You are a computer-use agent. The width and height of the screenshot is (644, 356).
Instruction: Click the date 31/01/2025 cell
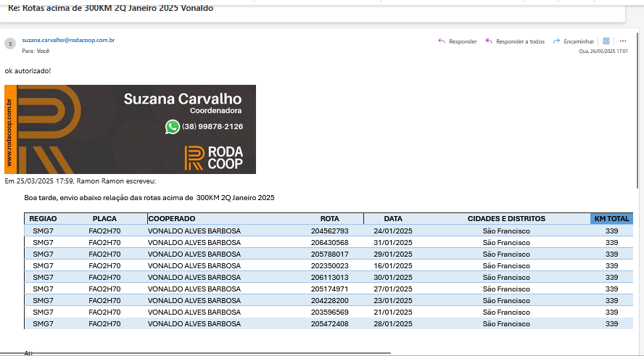(x=393, y=242)
